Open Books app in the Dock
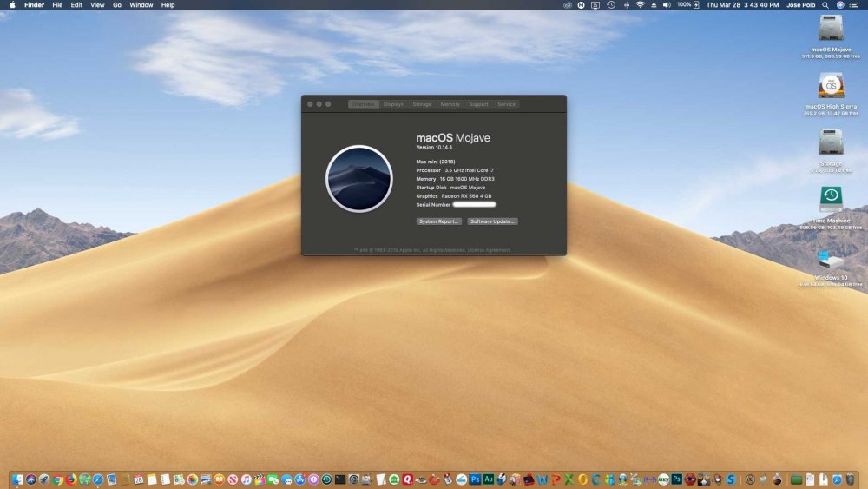This screenshot has width=868, height=489. (220, 479)
